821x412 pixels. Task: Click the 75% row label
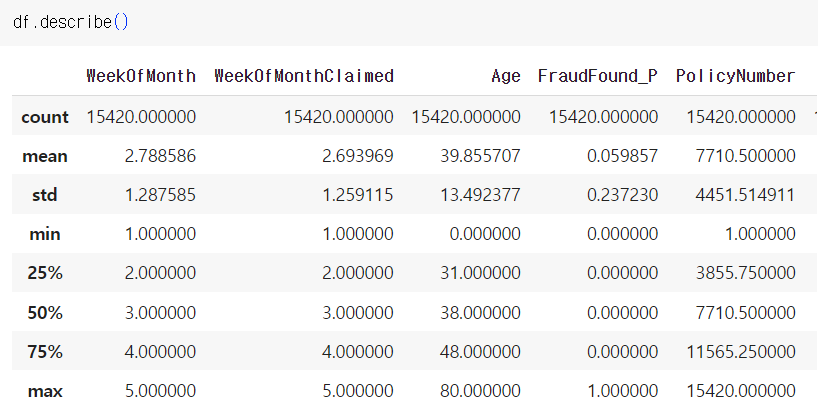(45, 351)
